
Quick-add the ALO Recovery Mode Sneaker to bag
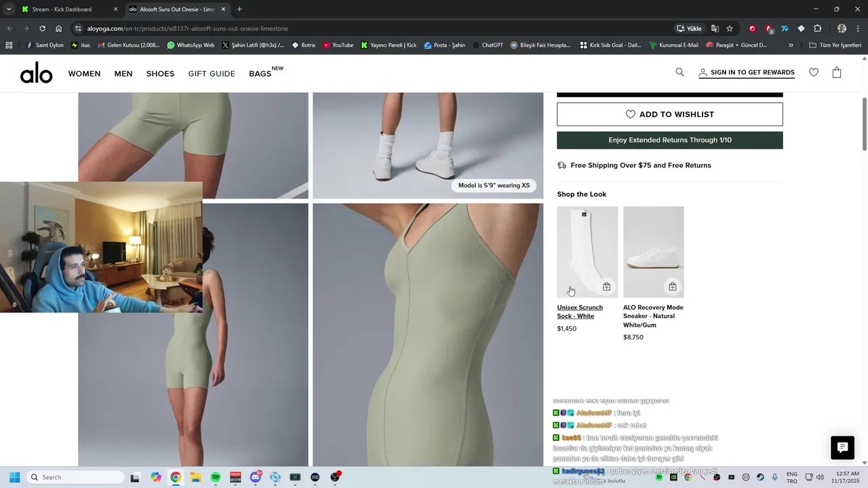[672, 287]
